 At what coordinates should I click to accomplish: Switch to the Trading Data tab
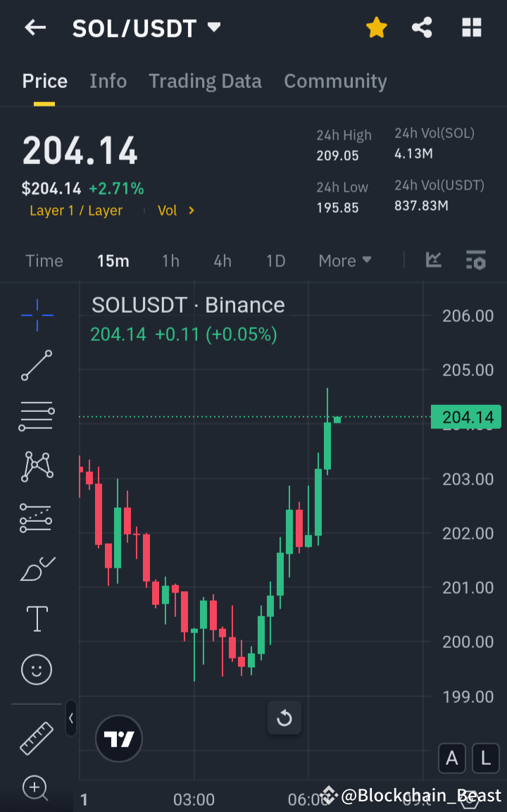pos(205,80)
